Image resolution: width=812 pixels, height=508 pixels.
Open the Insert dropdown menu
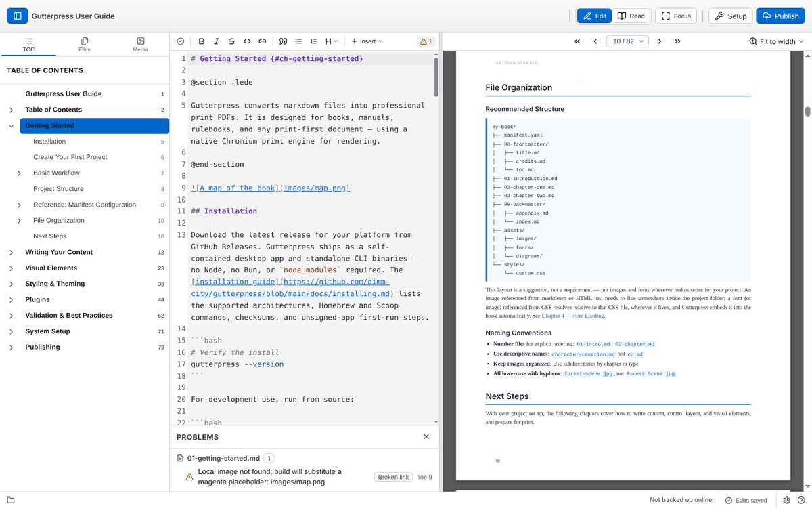367,41
